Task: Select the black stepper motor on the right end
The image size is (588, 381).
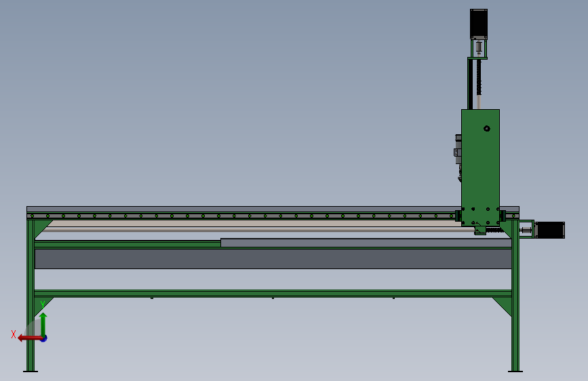Action: pos(549,230)
